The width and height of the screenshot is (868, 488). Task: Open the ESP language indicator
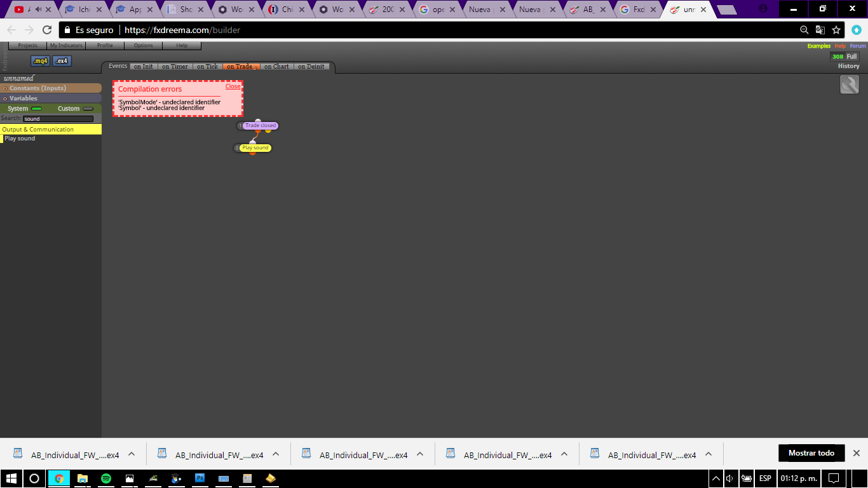[765, 478]
